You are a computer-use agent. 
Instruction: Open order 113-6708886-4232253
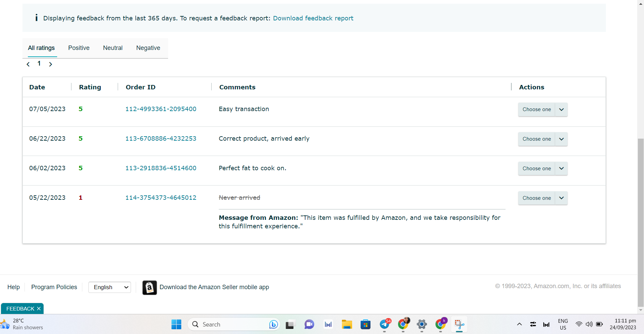tap(161, 139)
